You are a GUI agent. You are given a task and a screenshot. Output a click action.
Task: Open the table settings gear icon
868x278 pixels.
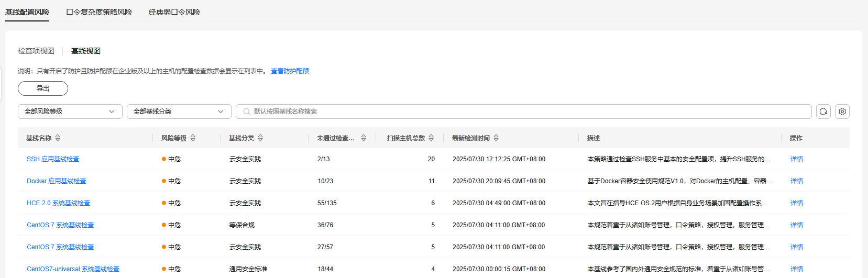point(842,112)
